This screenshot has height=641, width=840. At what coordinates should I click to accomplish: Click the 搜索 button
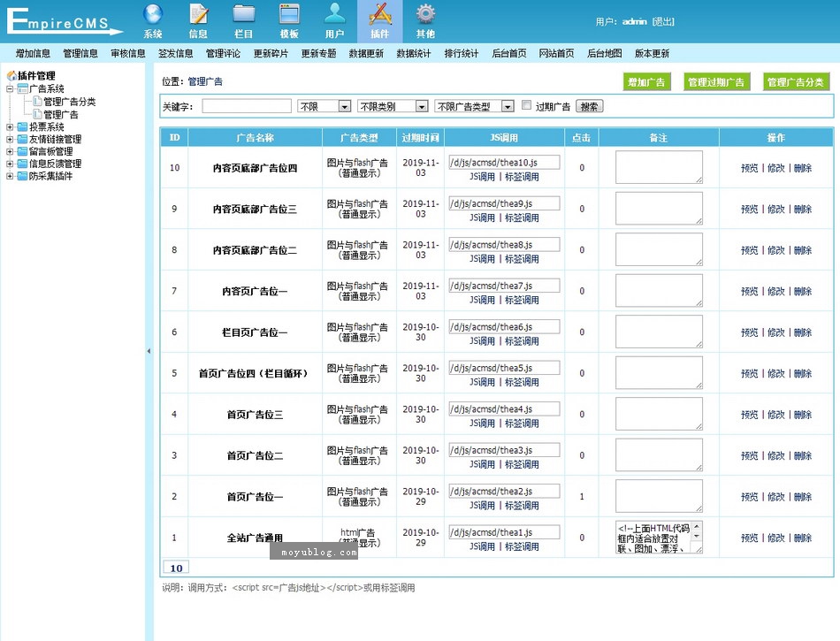click(589, 107)
